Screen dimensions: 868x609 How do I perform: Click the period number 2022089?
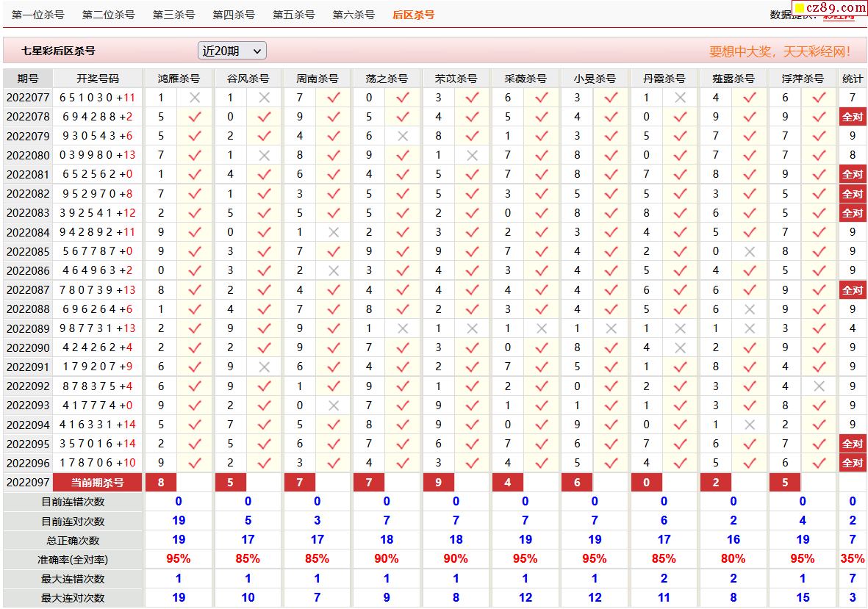tap(28, 328)
